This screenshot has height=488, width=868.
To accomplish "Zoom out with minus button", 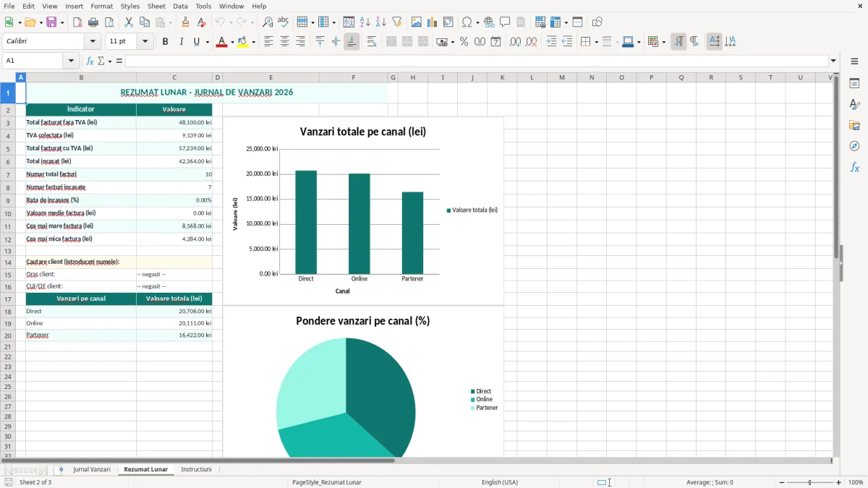I will (x=781, y=482).
